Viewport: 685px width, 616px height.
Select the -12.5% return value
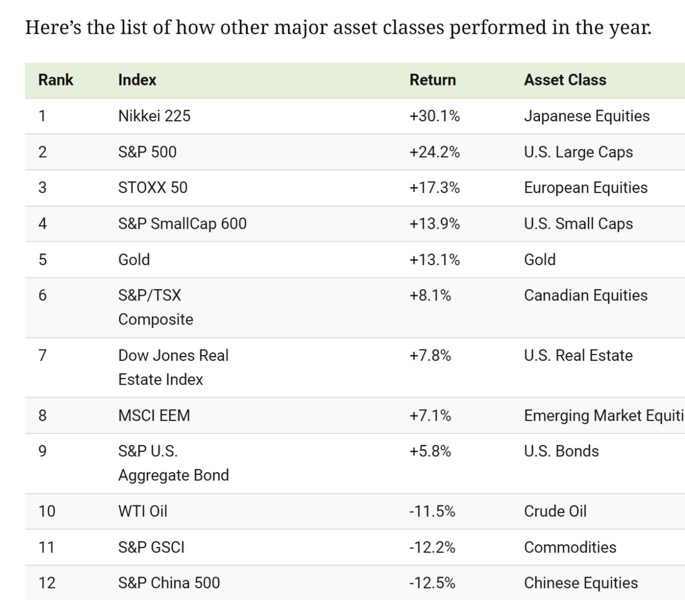pos(432,583)
